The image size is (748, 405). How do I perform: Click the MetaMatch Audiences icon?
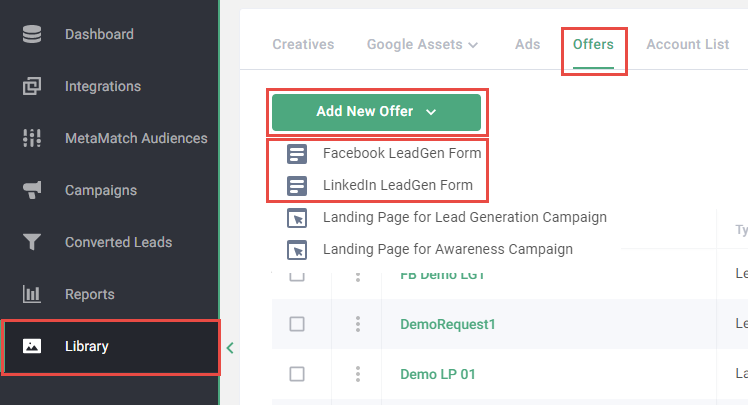[x=32, y=138]
